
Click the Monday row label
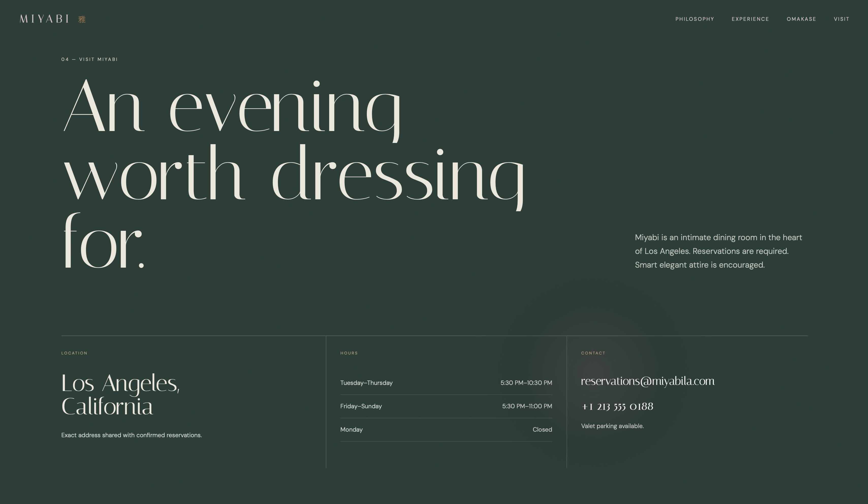[x=351, y=430]
